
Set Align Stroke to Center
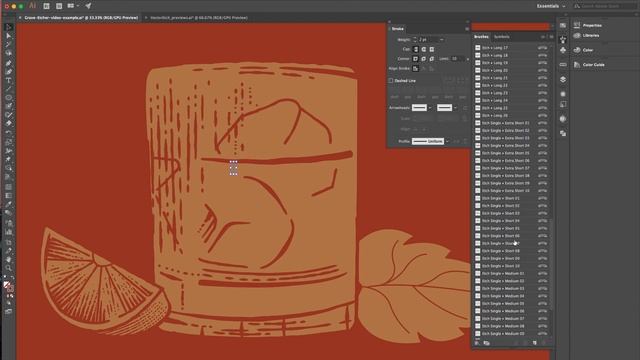tap(416, 69)
